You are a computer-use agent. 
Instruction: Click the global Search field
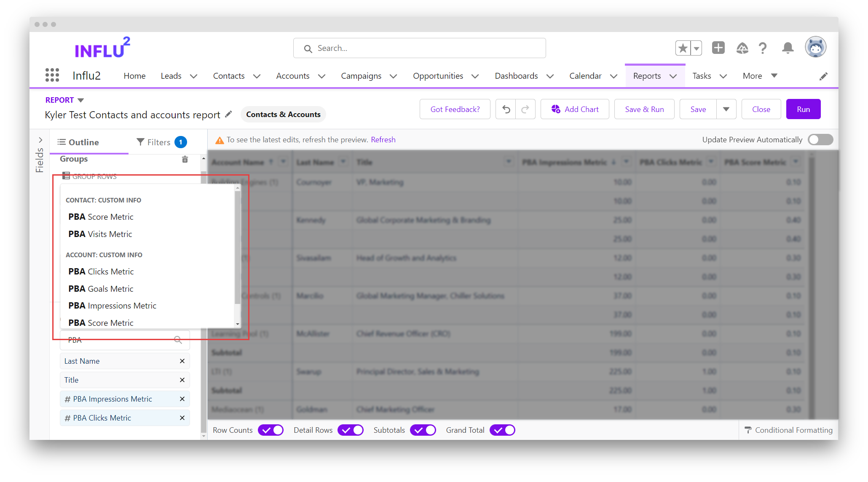click(x=419, y=48)
